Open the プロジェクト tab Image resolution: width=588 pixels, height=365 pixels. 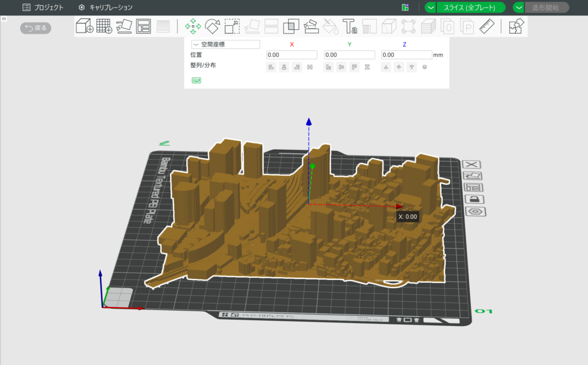click(x=44, y=7)
